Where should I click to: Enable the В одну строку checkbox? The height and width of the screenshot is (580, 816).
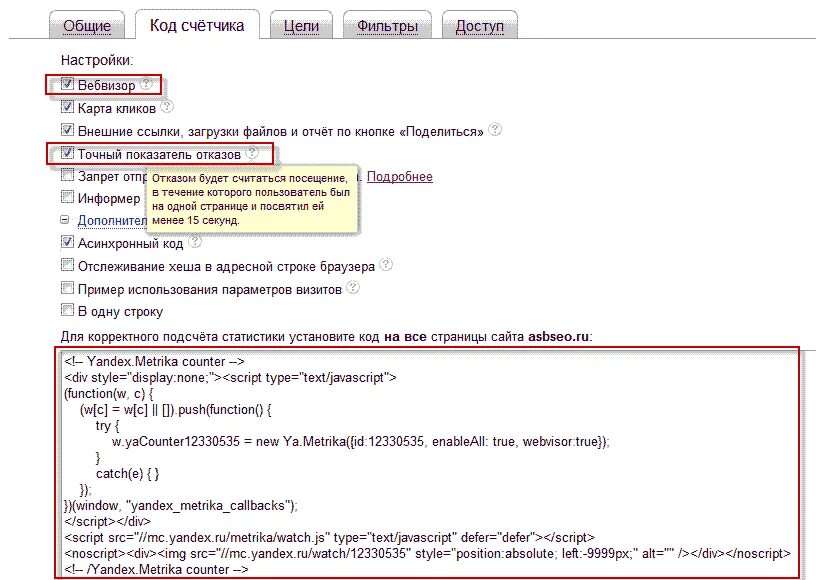pos(67,310)
